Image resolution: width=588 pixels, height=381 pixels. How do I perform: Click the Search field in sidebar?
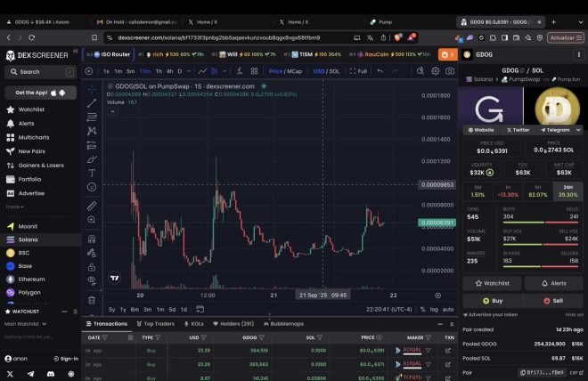[x=40, y=71]
